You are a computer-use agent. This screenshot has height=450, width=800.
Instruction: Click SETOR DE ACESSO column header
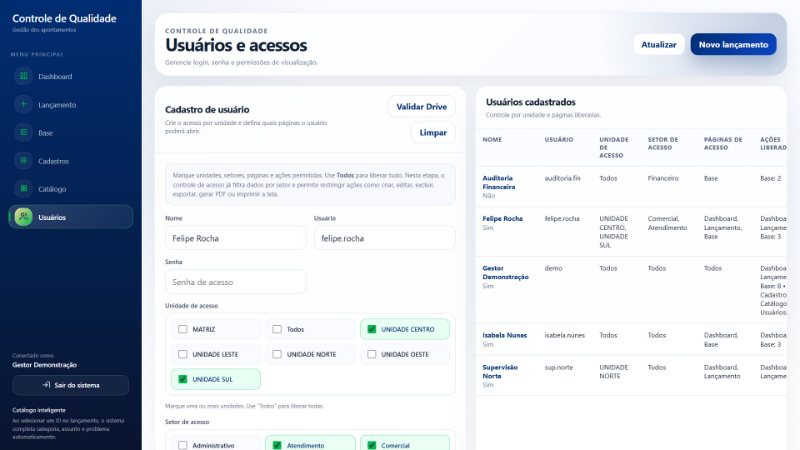coord(663,143)
